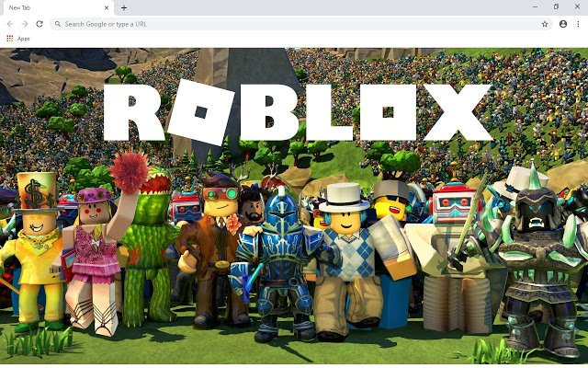Restore down the browser window
The width and height of the screenshot is (588, 368).
click(x=556, y=6)
